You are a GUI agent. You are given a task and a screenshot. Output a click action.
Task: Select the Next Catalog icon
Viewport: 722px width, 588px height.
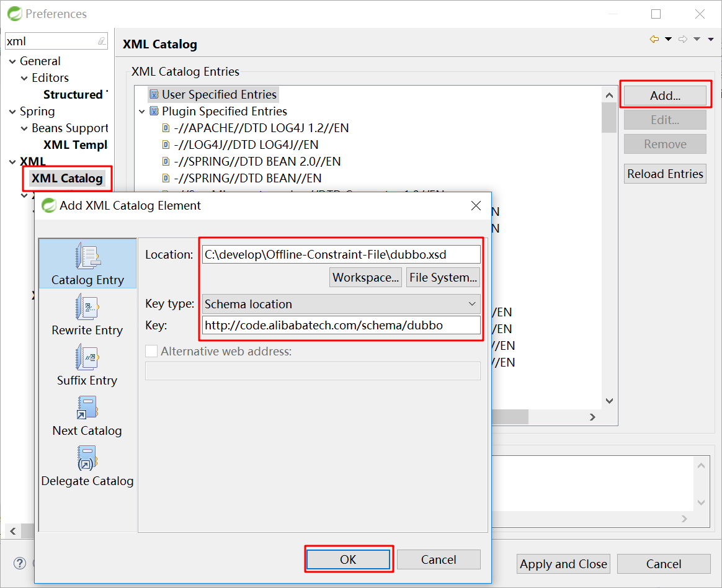click(87, 408)
